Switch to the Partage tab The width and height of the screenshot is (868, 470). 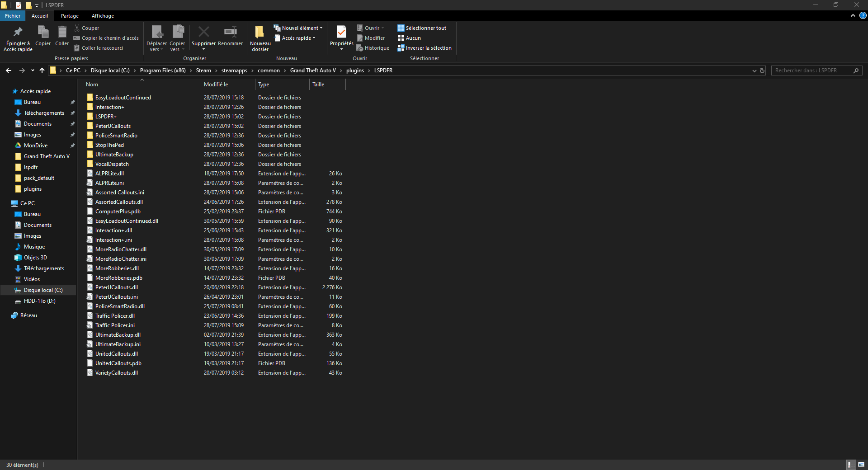coord(70,16)
